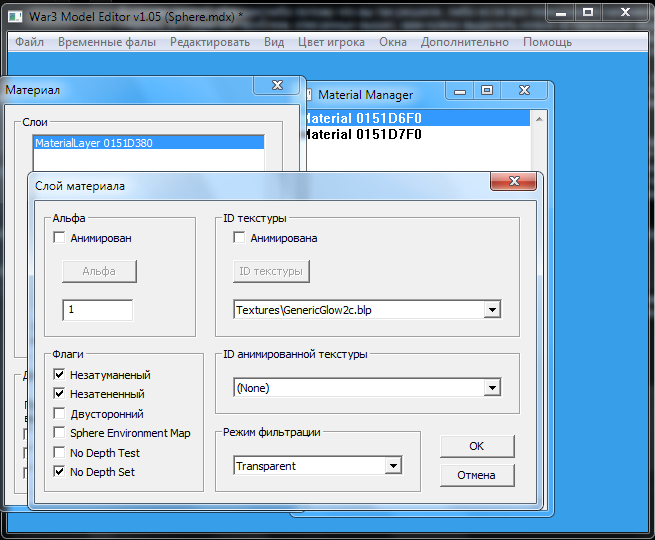The width and height of the screenshot is (655, 540).
Task: Click the OK button
Action: tap(477, 446)
